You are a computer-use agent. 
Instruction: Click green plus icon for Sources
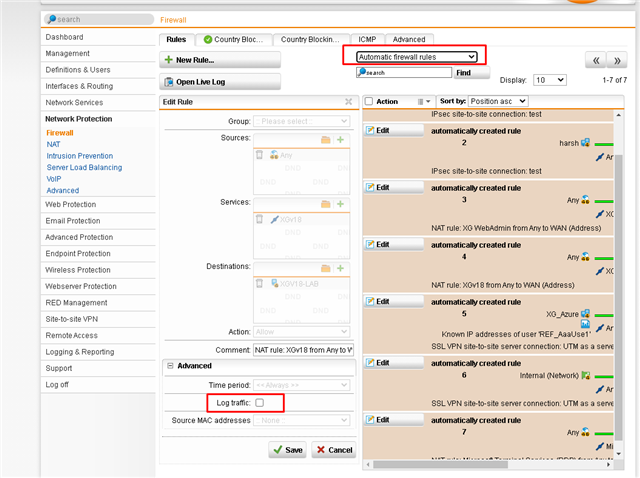coord(340,140)
